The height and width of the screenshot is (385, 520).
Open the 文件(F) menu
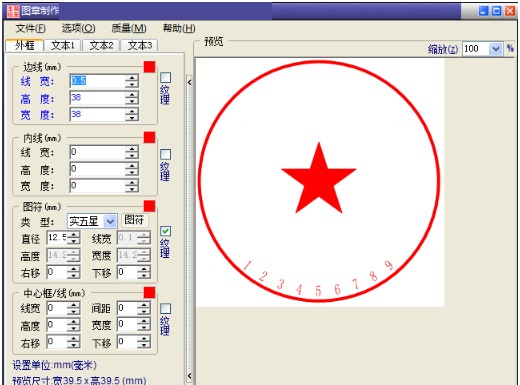pos(30,28)
